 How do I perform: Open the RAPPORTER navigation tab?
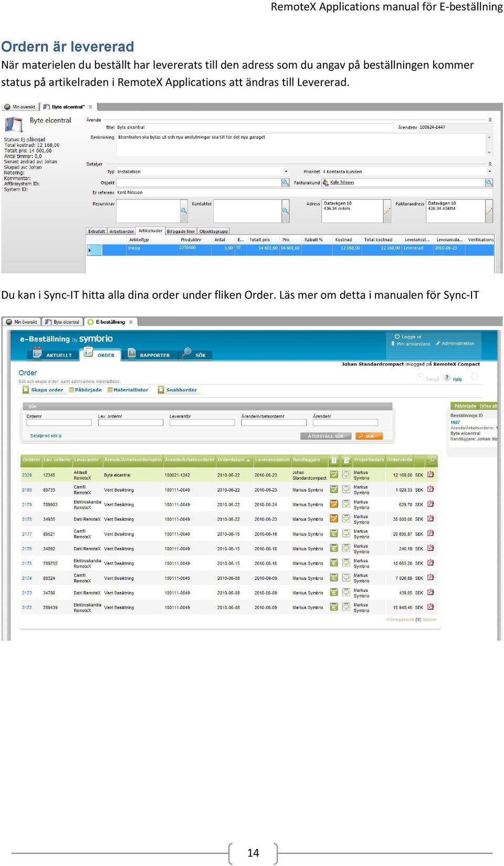tap(149, 355)
